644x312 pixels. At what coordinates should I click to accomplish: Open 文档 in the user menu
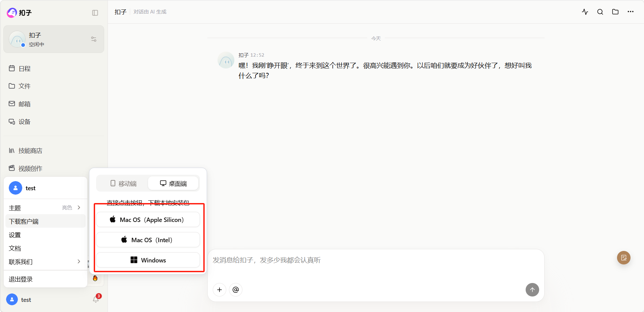[46, 248]
